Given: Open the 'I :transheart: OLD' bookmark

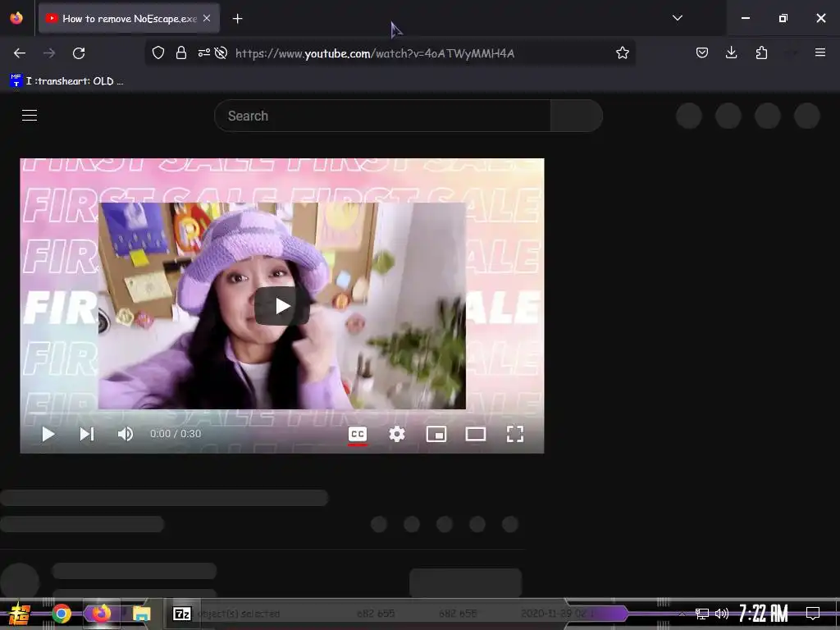Looking at the screenshot, I should 67,81.
